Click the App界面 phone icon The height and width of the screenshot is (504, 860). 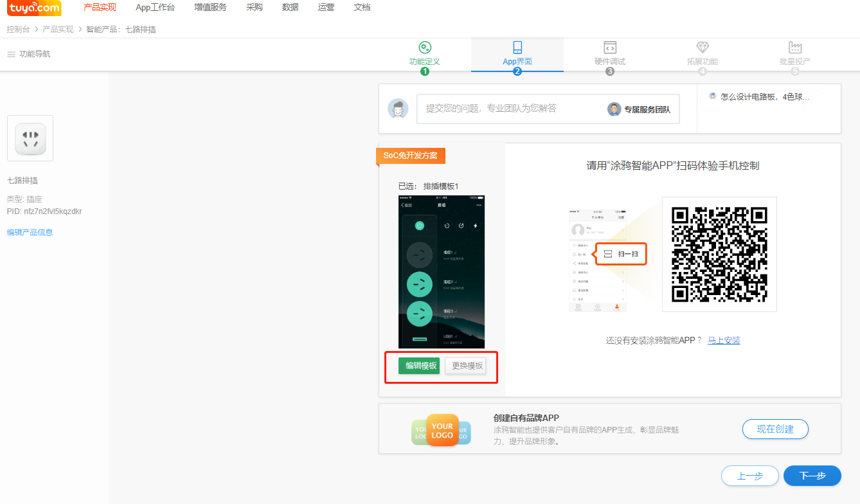[517, 48]
